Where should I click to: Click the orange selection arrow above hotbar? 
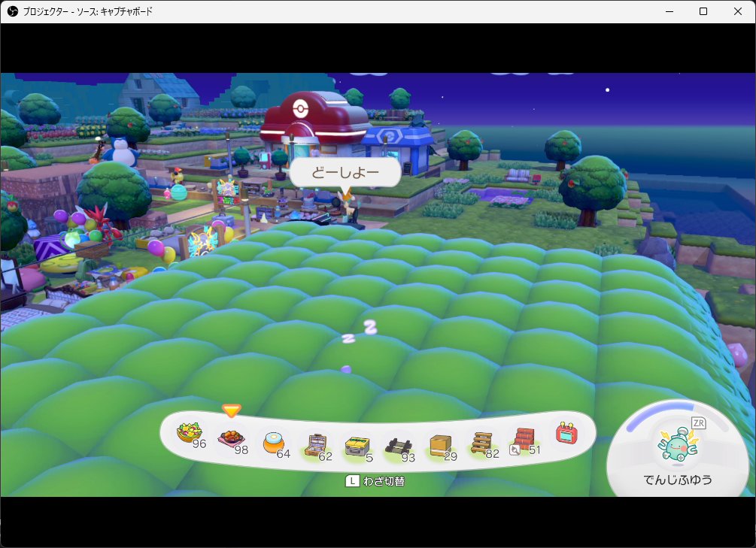click(232, 410)
